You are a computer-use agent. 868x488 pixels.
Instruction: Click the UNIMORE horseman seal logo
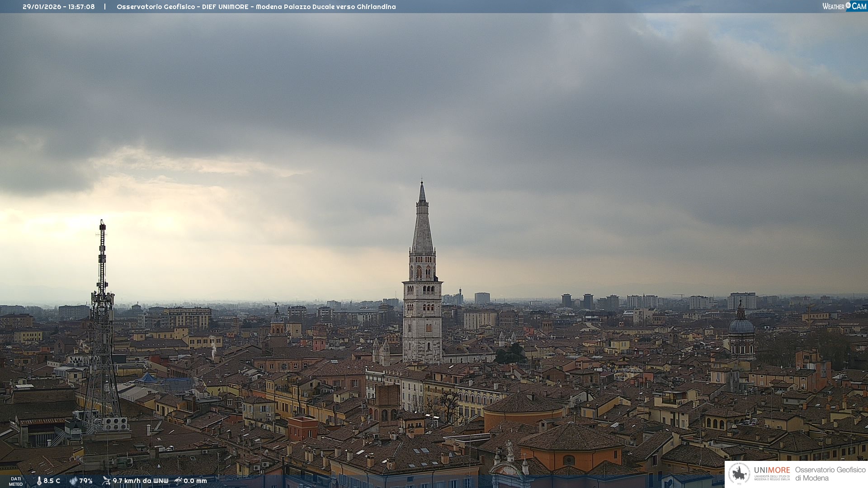coord(739,474)
